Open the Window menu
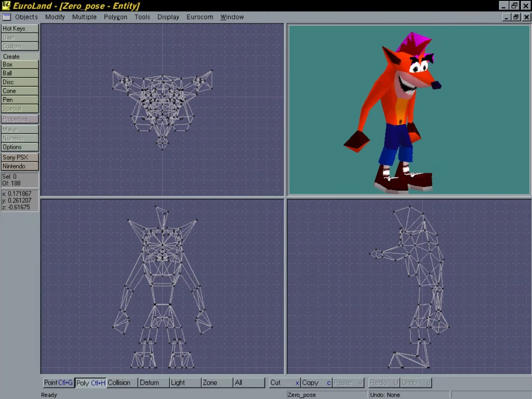 tap(232, 17)
